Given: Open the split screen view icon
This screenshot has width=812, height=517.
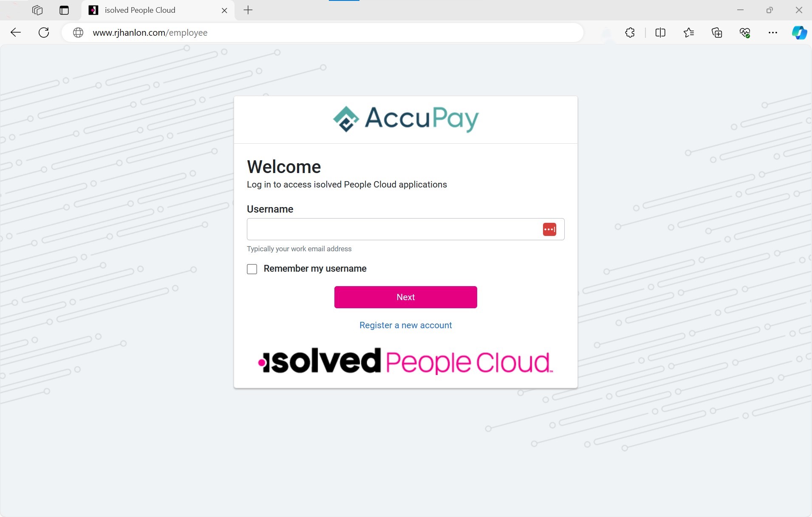Looking at the screenshot, I should pos(660,33).
